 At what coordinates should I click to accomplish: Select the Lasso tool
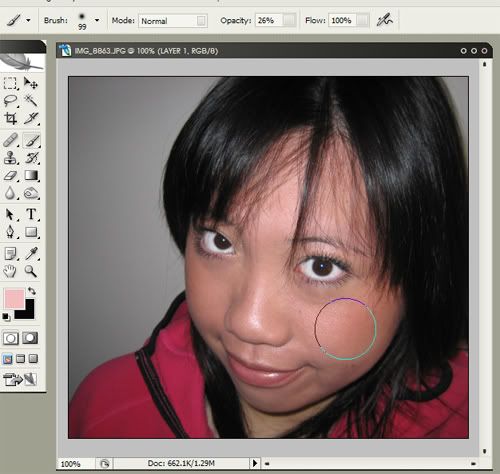(10, 101)
